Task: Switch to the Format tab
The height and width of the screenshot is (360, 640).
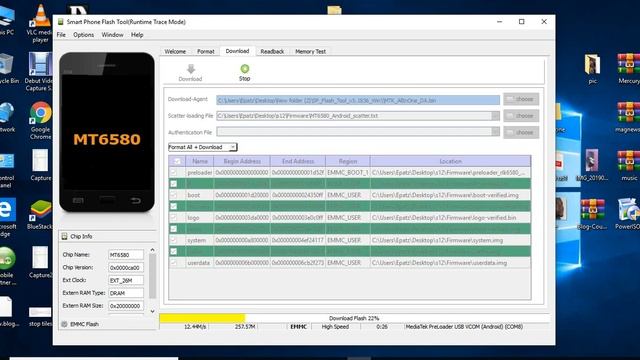Action: tap(205, 51)
